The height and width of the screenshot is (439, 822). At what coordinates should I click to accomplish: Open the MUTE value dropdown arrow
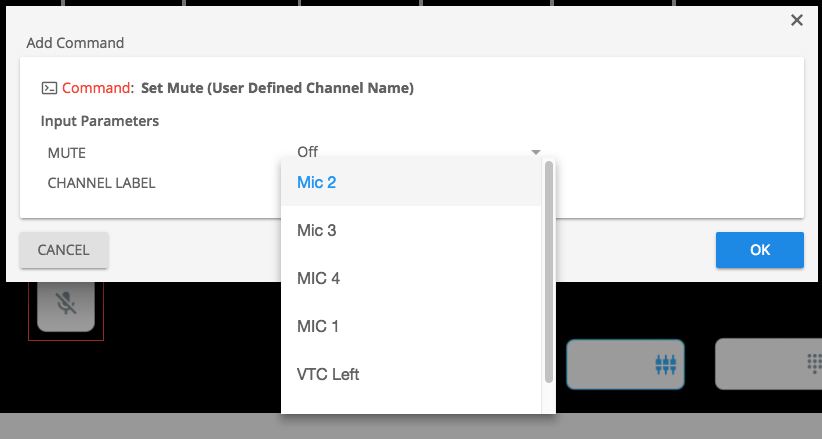(x=536, y=152)
